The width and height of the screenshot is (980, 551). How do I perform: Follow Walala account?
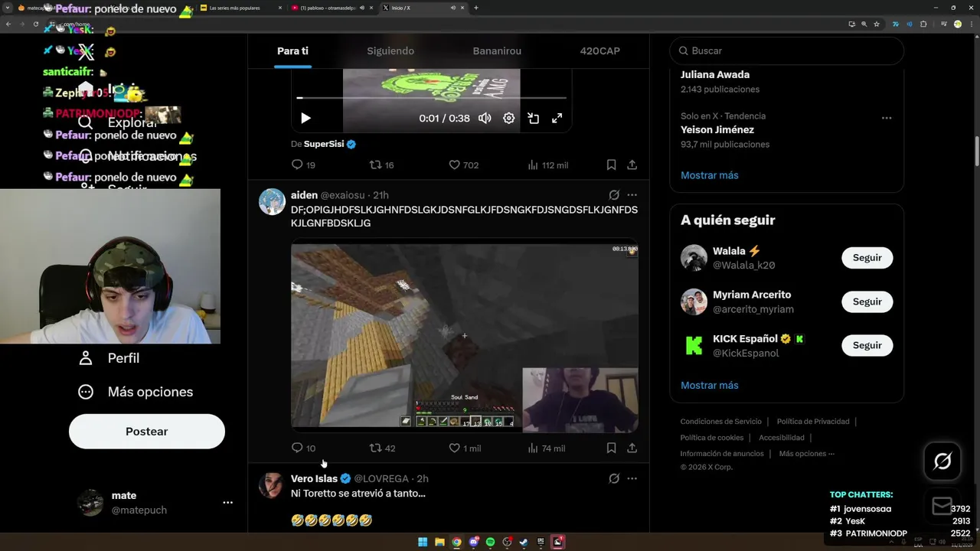867,258
